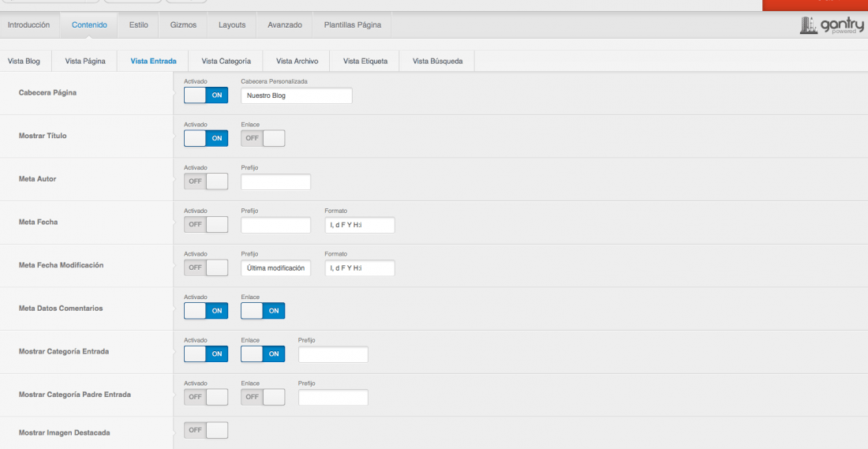
Task: Click the Última modificación prefix field
Action: [275, 268]
